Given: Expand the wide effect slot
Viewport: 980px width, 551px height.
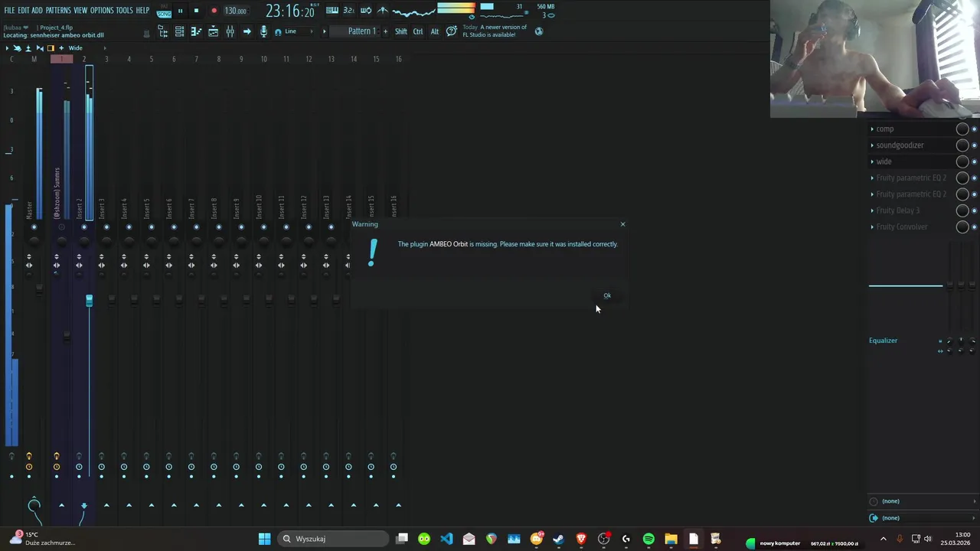Looking at the screenshot, I should tap(872, 161).
